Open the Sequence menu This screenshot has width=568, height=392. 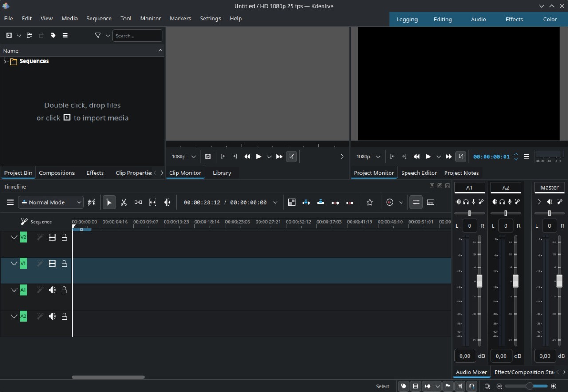(99, 19)
